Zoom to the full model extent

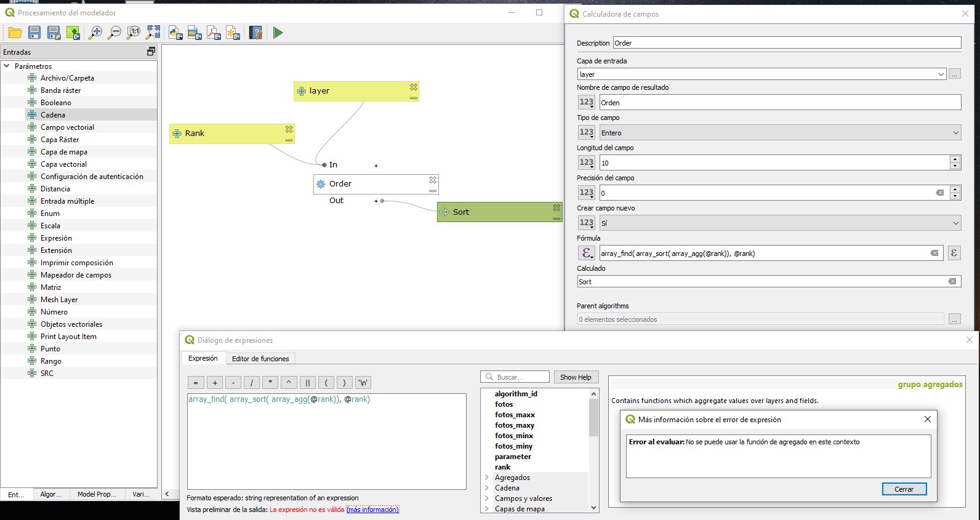click(153, 33)
